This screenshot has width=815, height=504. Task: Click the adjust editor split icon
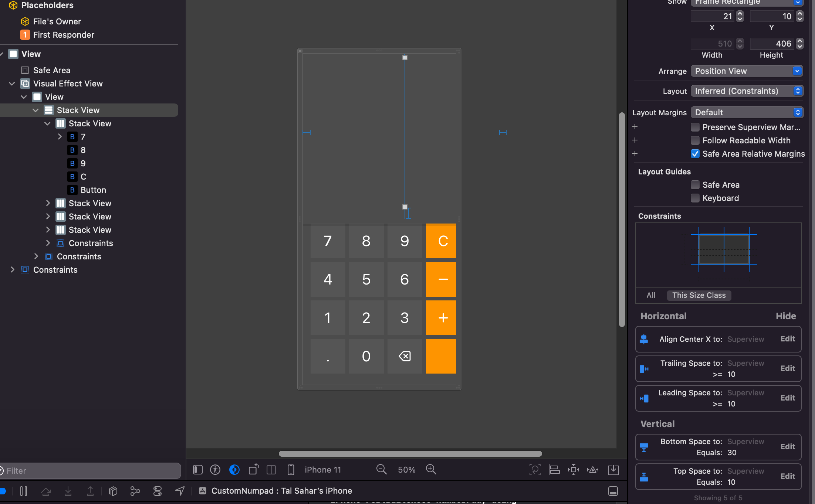pos(271,470)
